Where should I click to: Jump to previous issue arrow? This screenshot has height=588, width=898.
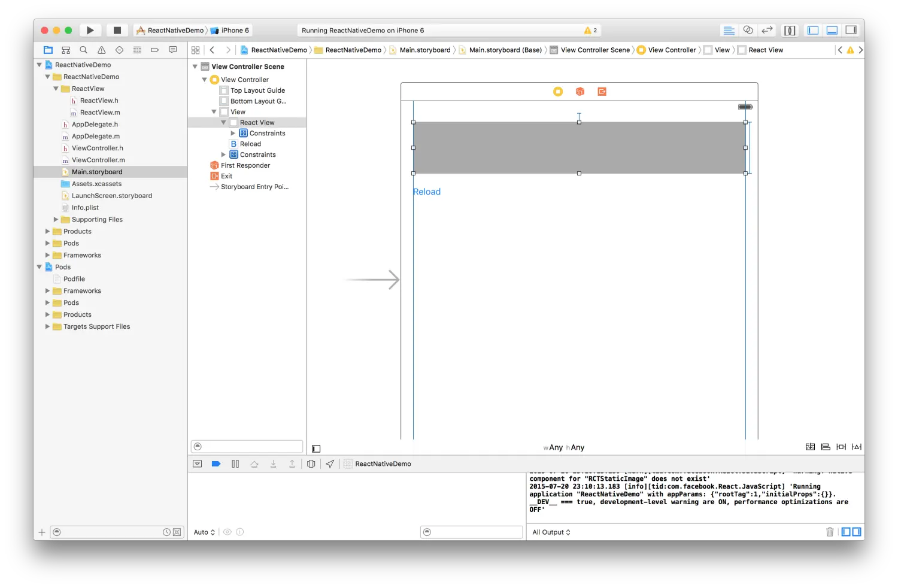click(x=840, y=50)
